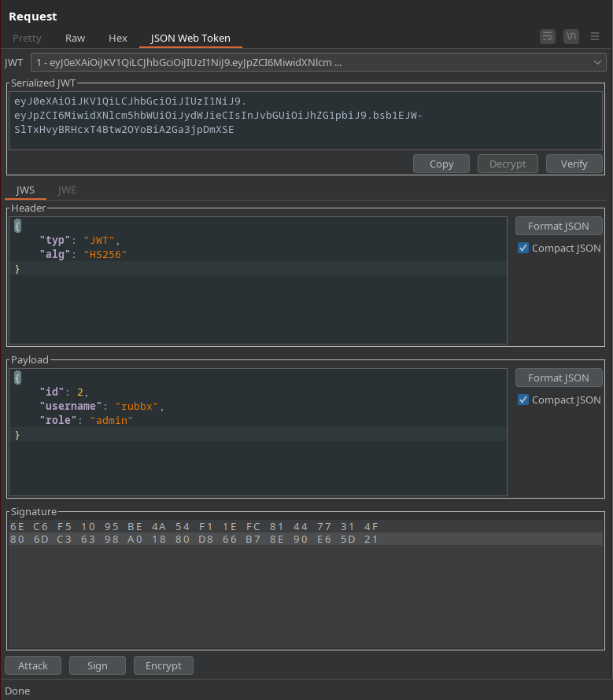Format JSON in the Payload section
Image resolution: width=613 pixels, height=700 pixels.
pos(559,378)
